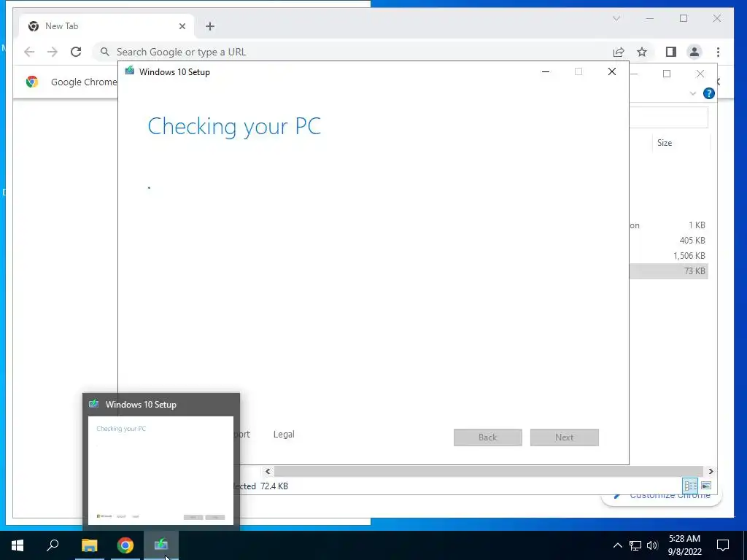
Task: Open File Explorer help icon
Action: point(709,93)
